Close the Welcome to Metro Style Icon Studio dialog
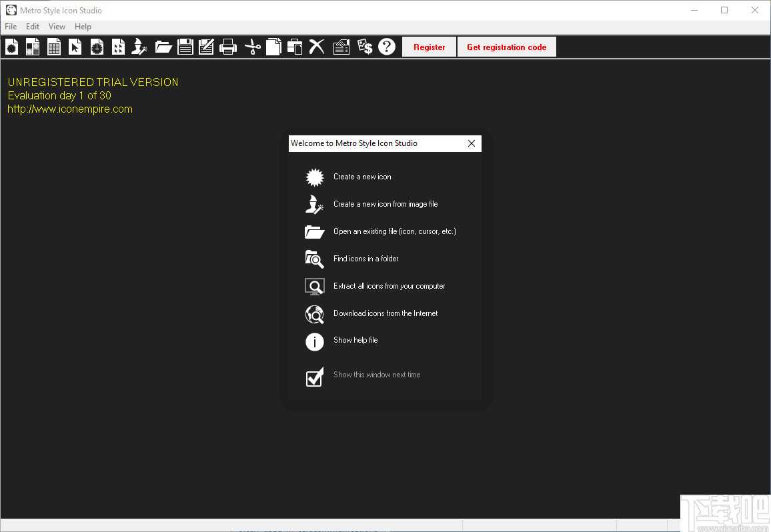 (472, 143)
